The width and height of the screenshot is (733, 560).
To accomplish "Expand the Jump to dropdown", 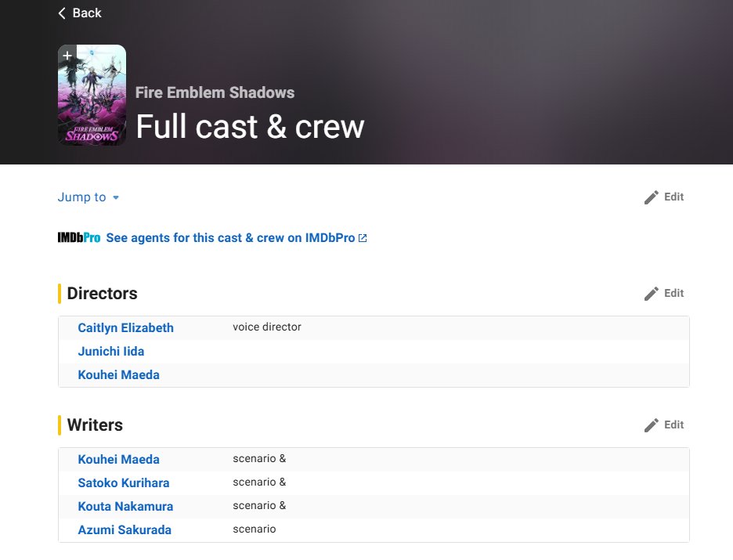I will tap(88, 197).
